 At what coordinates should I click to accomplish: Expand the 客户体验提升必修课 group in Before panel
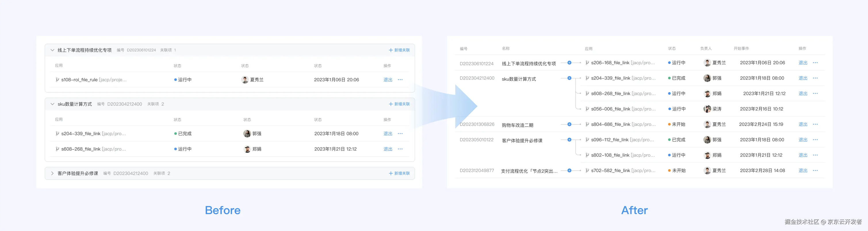[52, 173]
